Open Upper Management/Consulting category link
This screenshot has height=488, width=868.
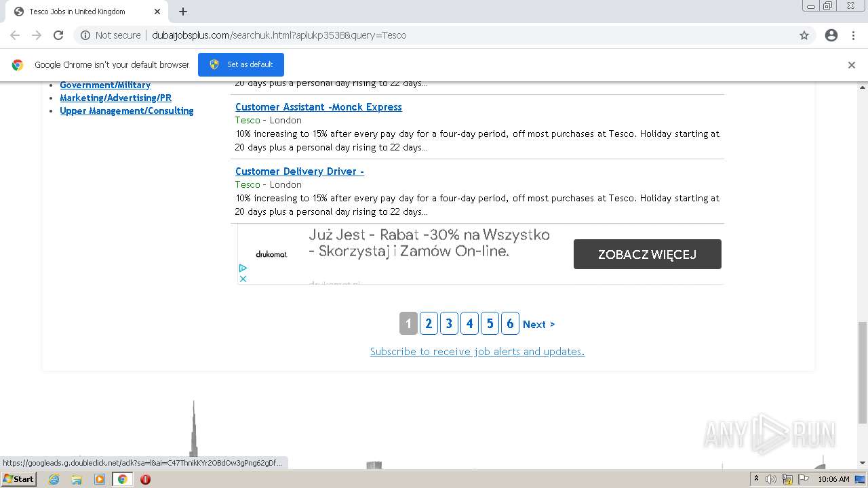(127, 110)
